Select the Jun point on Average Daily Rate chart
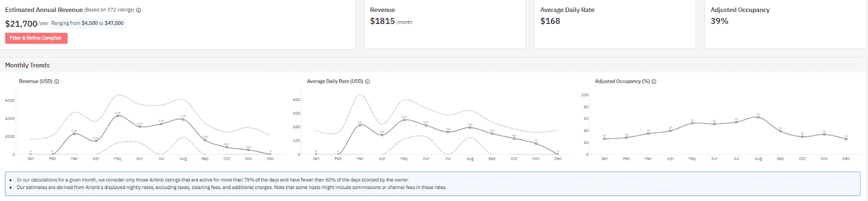Viewport: 868px width, 201px height. [x=426, y=125]
